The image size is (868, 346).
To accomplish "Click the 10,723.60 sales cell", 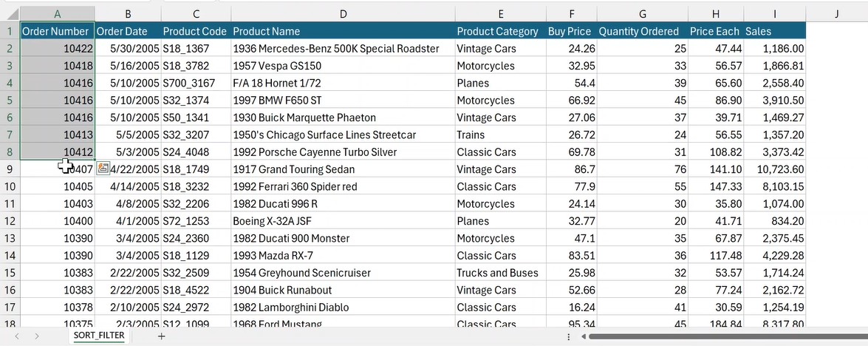I will [774, 169].
